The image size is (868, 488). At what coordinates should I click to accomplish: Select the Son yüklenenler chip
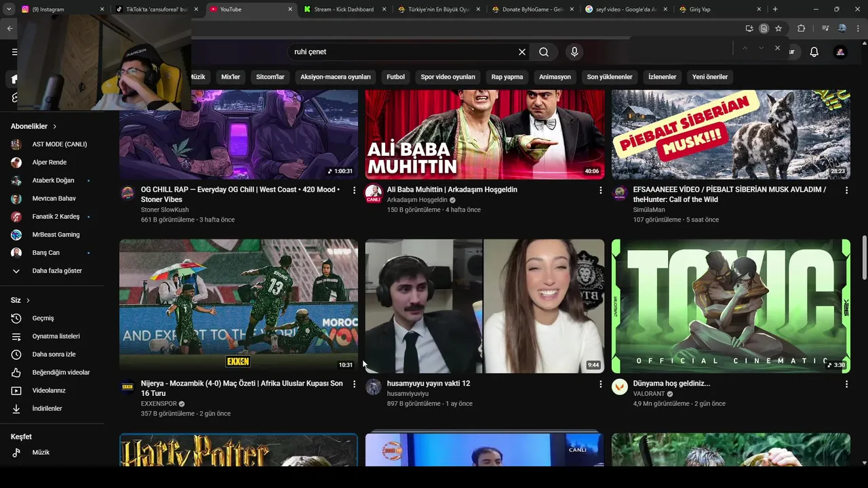click(x=610, y=77)
